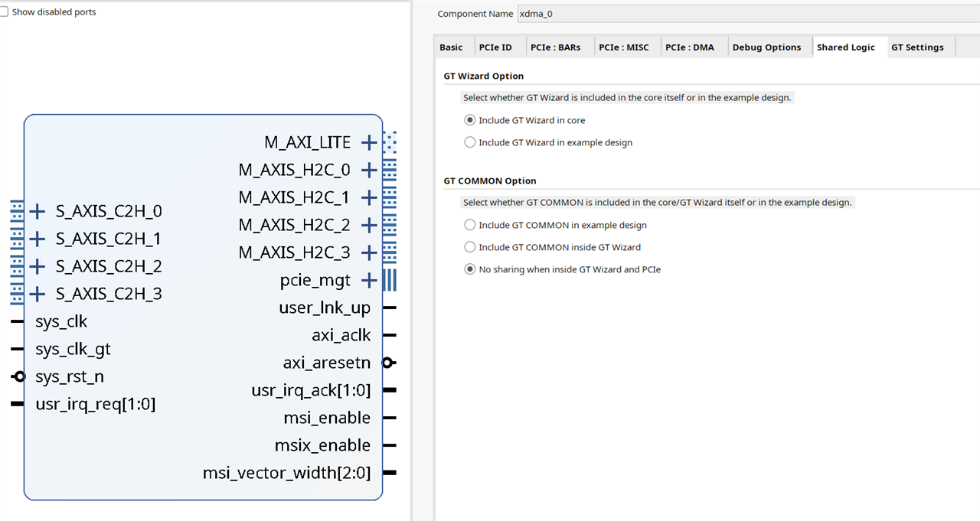Expand the M_AXIS_H2C_3 interface port
The width and height of the screenshot is (980, 521).
369,252
